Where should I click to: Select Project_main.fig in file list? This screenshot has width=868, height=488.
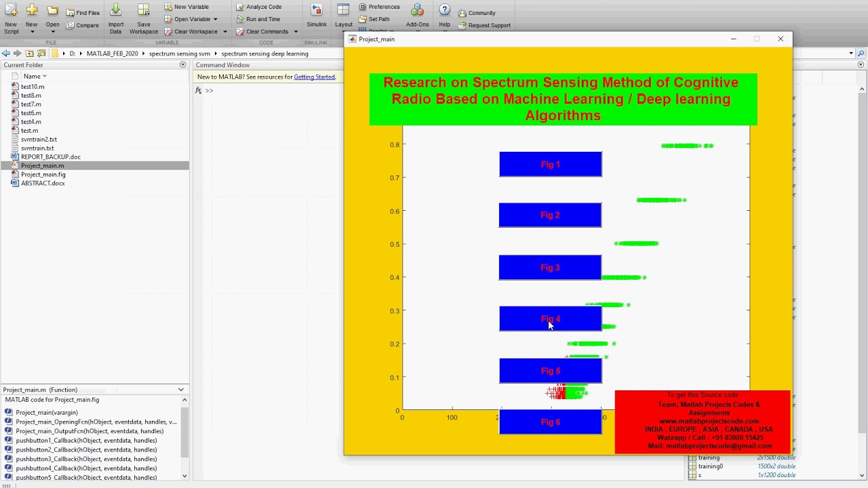(x=43, y=174)
